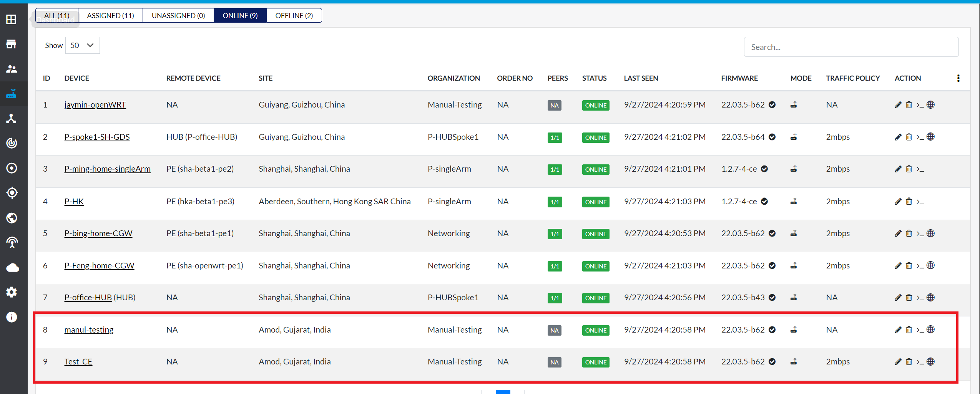Delete the P-spoke1-SH-GDS device via trash icon
The image size is (980, 394).
[x=909, y=137]
